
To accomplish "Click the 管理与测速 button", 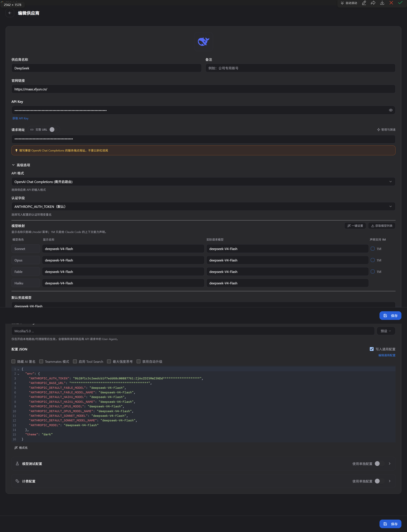I will click(386, 130).
